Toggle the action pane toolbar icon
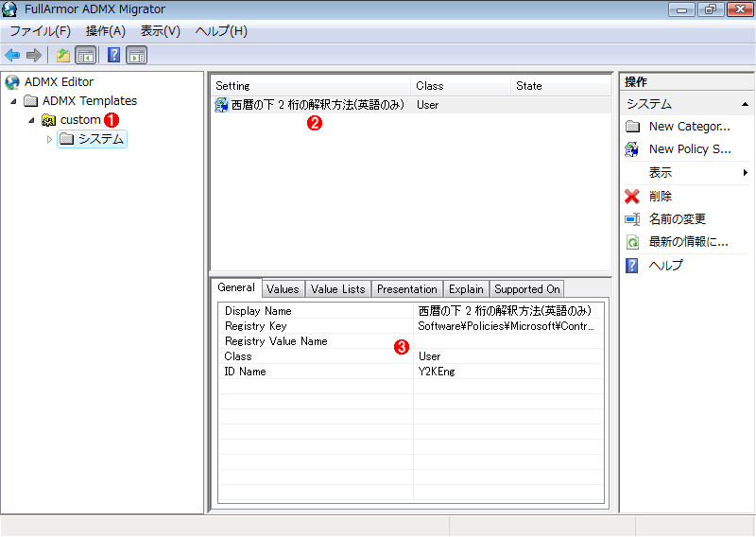 point(137,56)
